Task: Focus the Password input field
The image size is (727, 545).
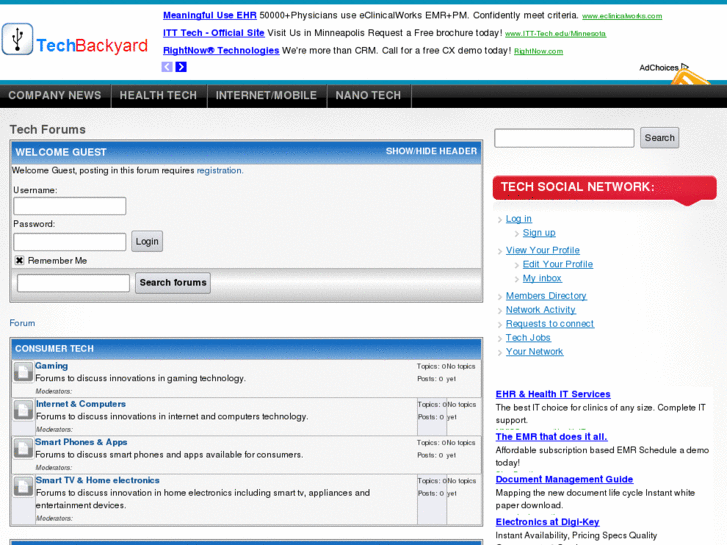Action: [70, 242]
